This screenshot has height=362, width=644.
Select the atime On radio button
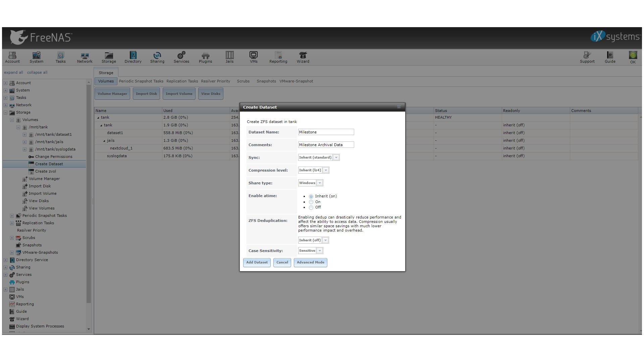pyautogui.click(x=311, y=202)
